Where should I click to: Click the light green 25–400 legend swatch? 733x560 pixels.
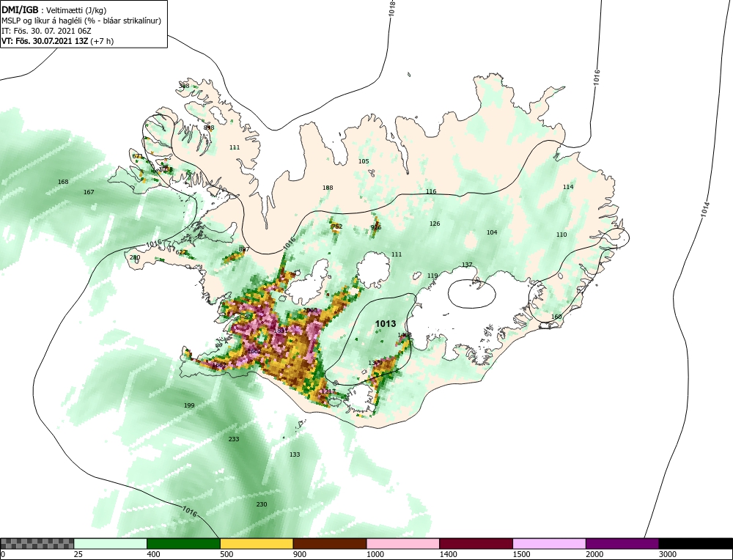(111, 543)
